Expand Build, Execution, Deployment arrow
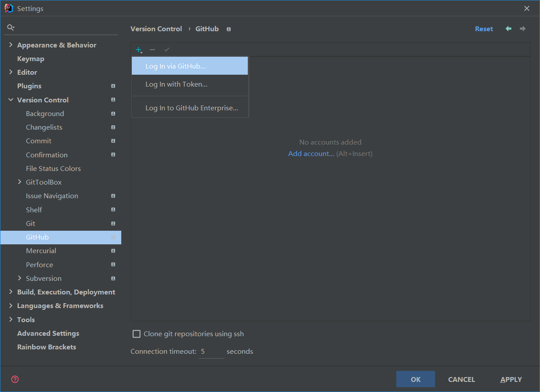 pos(11,292)
